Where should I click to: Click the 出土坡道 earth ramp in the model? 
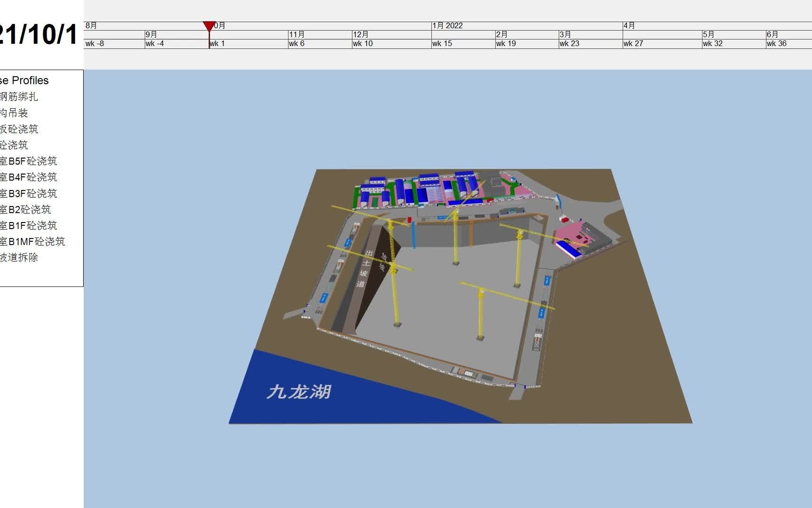point(364,268)
